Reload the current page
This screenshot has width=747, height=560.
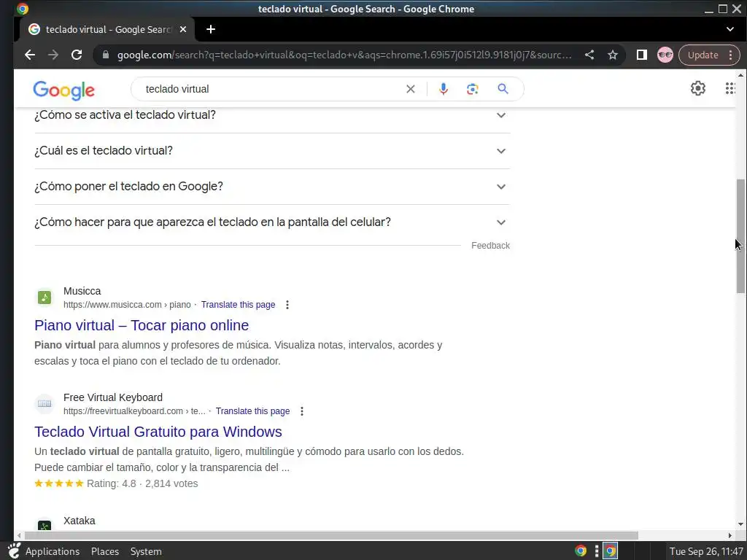77,55
